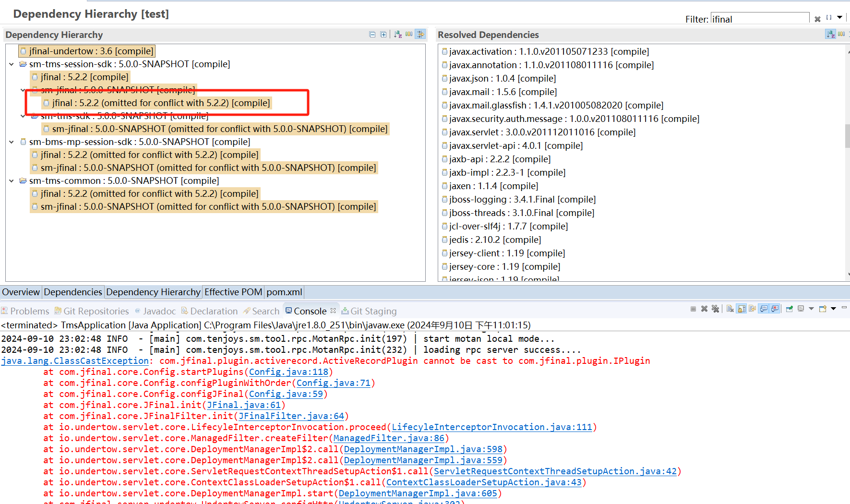Clear the Console output
This screenshot has height=504, width=850.
(x=730, y=309)
